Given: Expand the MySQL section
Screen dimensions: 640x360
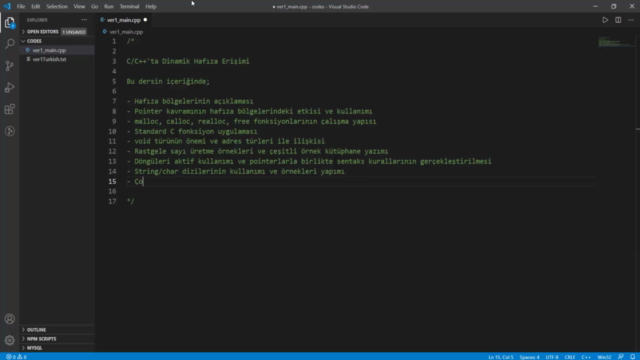Looking at the screenshot, I should tap(34, 348).
